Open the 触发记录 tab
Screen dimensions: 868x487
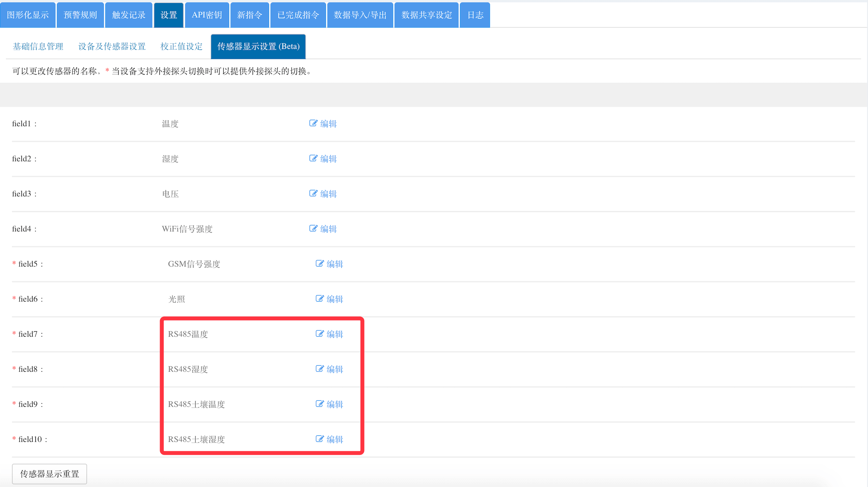[129, 15]
